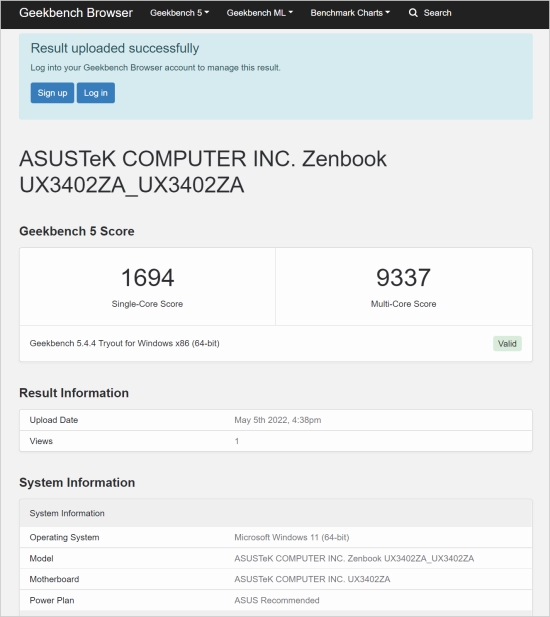Click the magnifying glass search icon
Viewport: 550px width, 617px height.
(x=413, y=13)
